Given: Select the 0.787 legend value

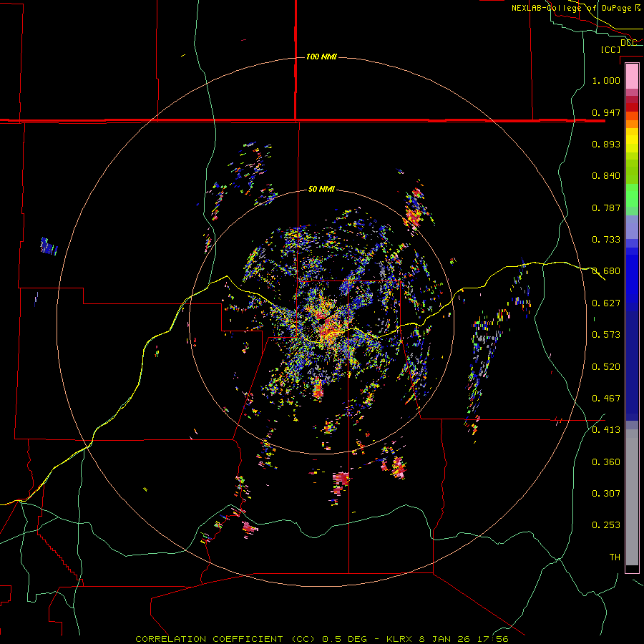Looking at the screenshot, I should click(606, 208).
